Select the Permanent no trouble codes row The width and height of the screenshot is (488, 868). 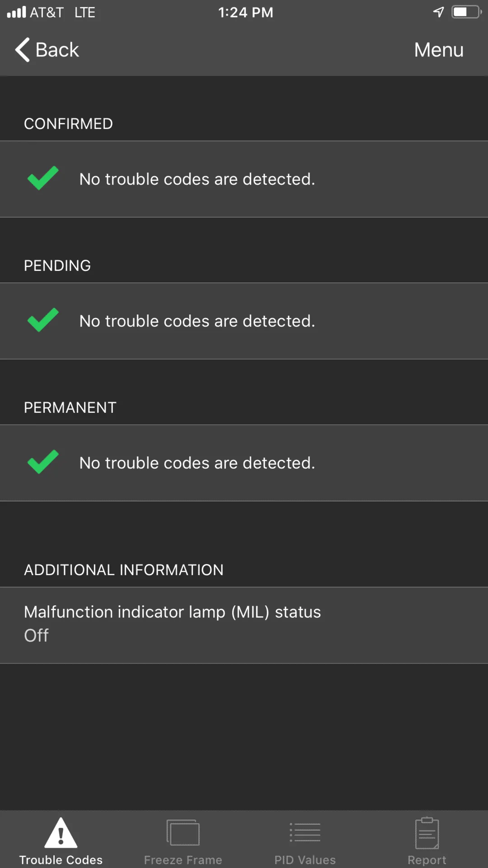(x=244, y=463)
